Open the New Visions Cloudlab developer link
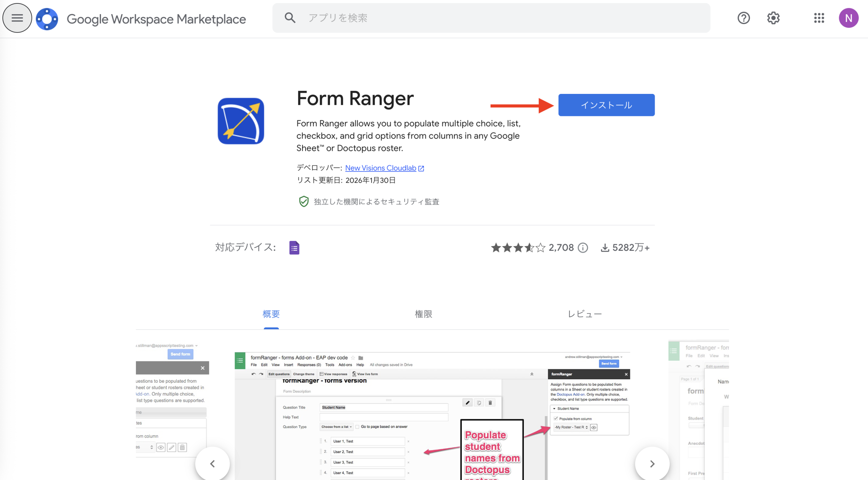The image size is (868, 480). [x=380, y=168]
